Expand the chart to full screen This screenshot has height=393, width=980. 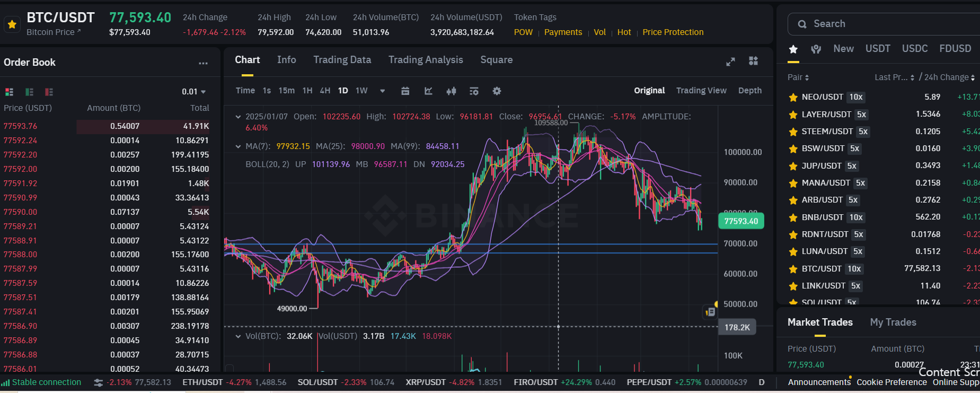click(x=730, y=62)
